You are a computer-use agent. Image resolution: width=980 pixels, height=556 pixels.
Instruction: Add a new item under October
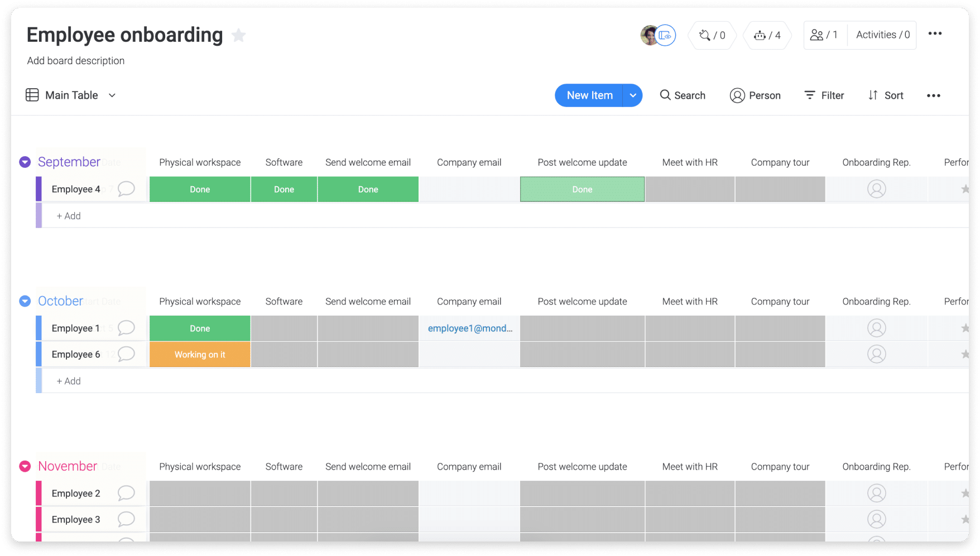point(68,380)
